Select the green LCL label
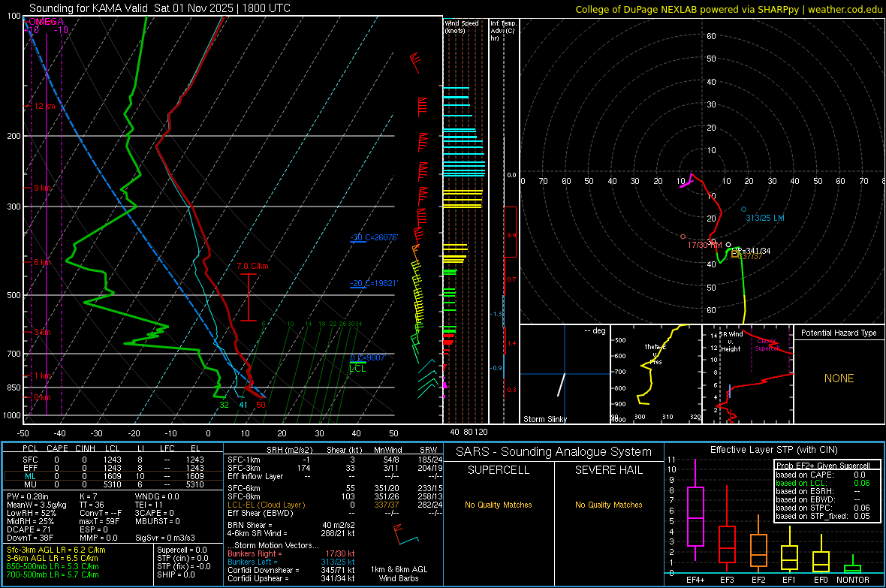Image resolution: width=886 pixels, height=588 pixels. tap(357, 369)
